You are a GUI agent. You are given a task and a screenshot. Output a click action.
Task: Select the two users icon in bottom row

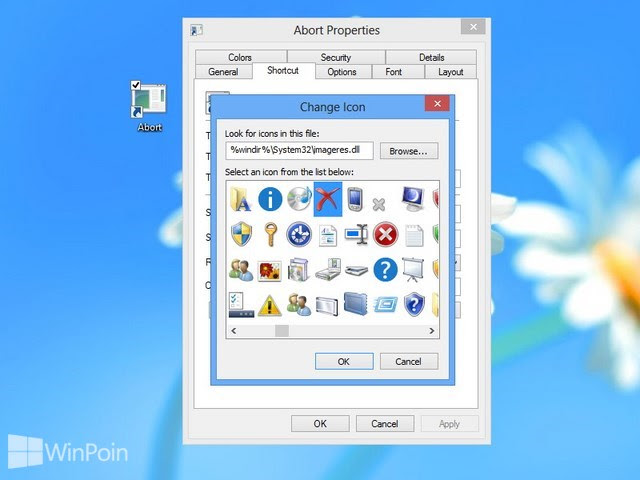click(x=298, y=305)
